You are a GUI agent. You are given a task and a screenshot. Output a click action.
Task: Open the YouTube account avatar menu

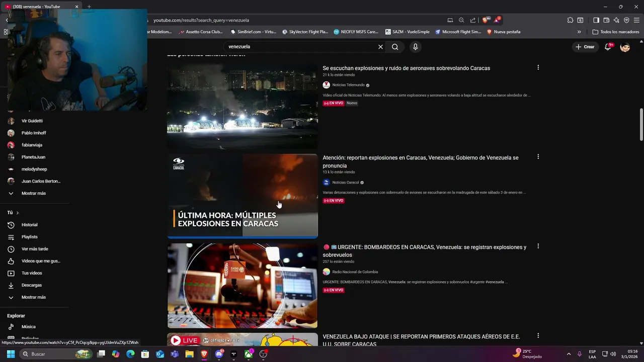pos(625,47)
